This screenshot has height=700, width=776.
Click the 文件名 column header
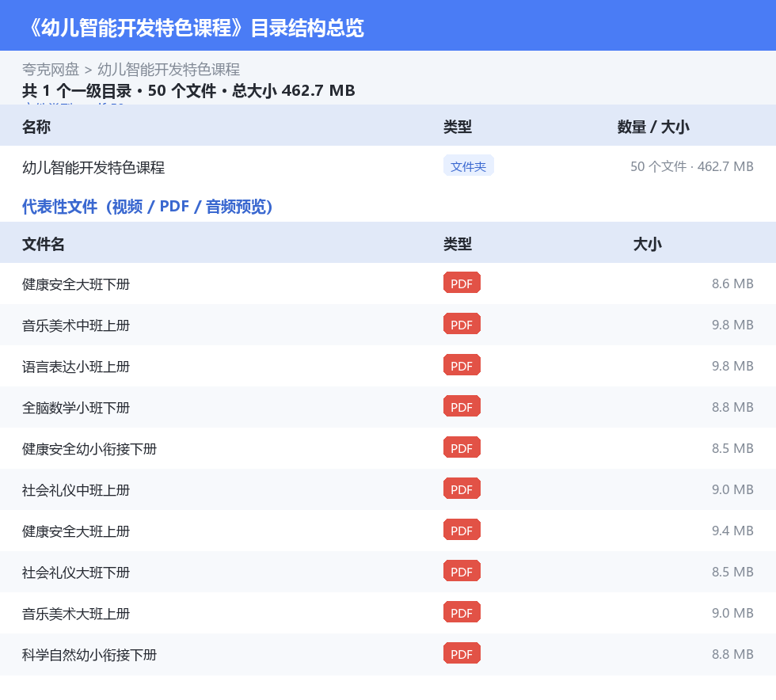(43, 244)
